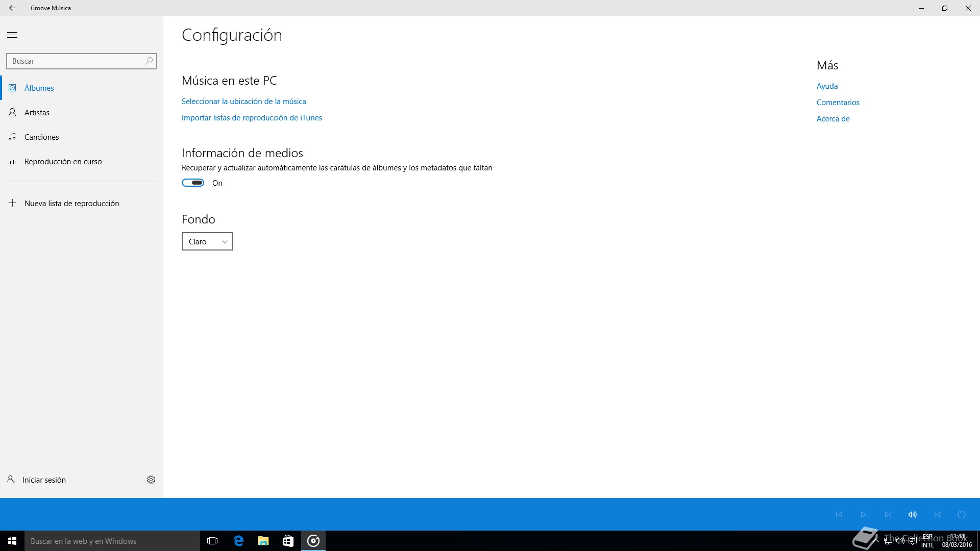Focus the Buscar search field

pyautogui.click(x=82, y=61)
